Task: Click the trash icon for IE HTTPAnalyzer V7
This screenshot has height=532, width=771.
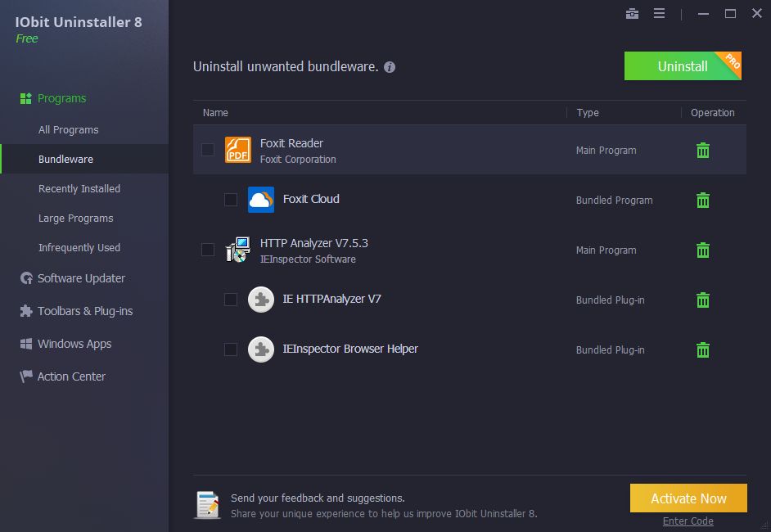Action: coord(702,300)
